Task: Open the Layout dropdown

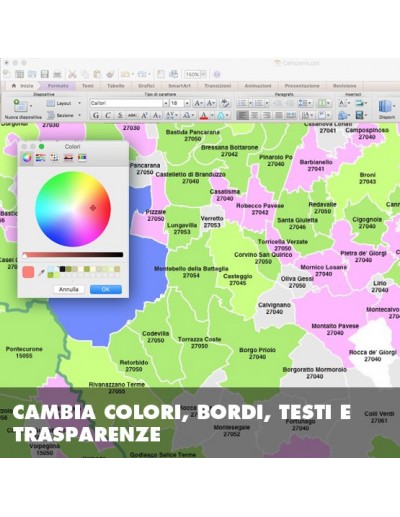Action: 64,103
